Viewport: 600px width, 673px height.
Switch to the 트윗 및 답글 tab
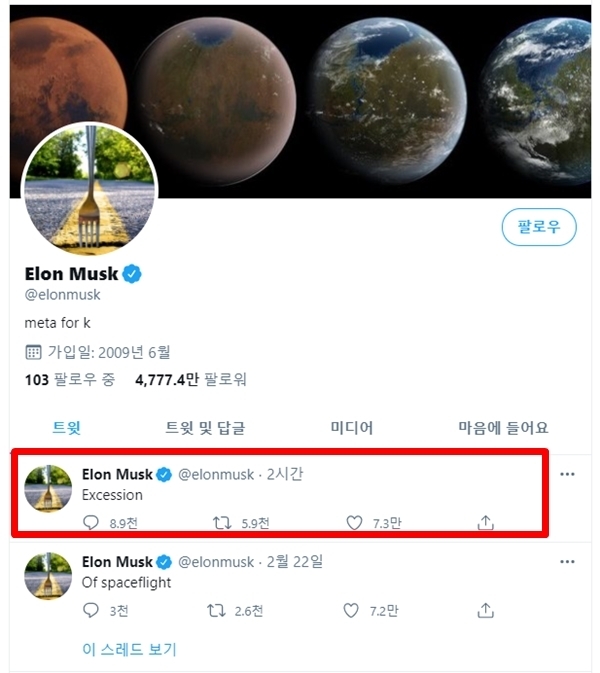click(x=205, y=428)
